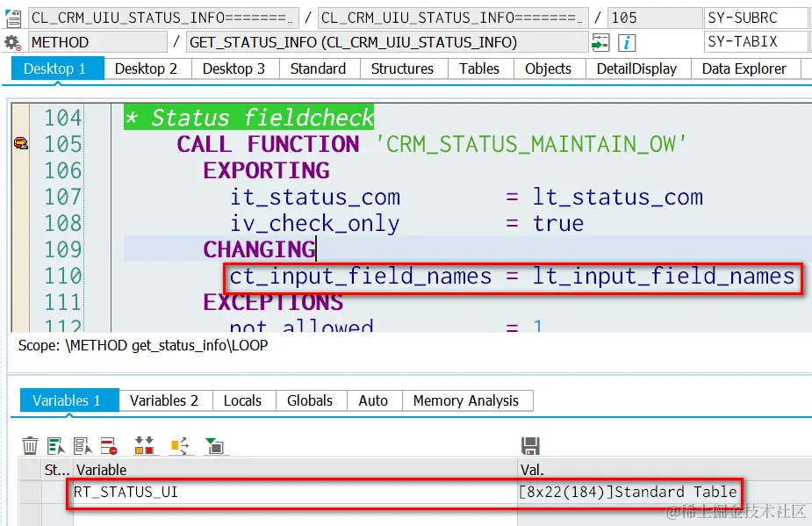Click iv_check_only on line 108
This screenshot has width=812, height=526.
314,224
